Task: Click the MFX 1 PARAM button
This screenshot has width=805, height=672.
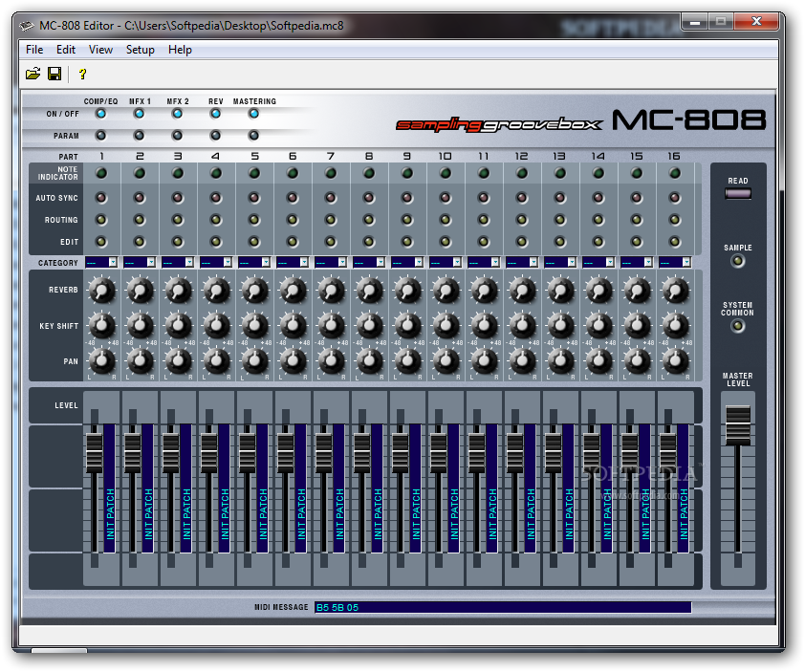Action: (140, 136)
